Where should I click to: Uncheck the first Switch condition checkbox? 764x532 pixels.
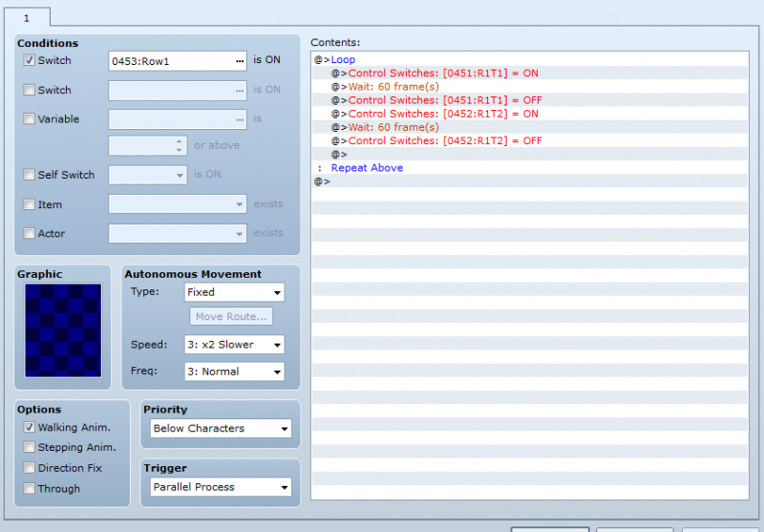(30, 60)
